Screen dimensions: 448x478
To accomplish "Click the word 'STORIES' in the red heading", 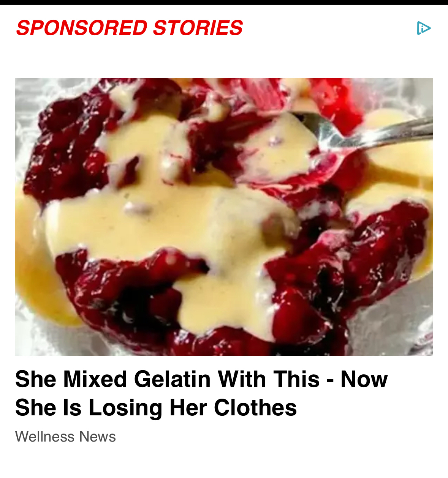I will [x=198, y=28].
